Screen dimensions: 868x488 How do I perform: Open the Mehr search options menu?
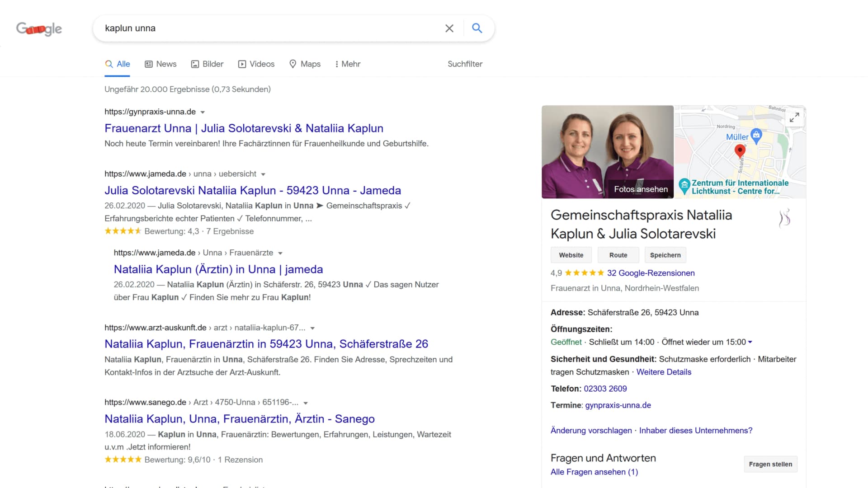tap(347, 64)
